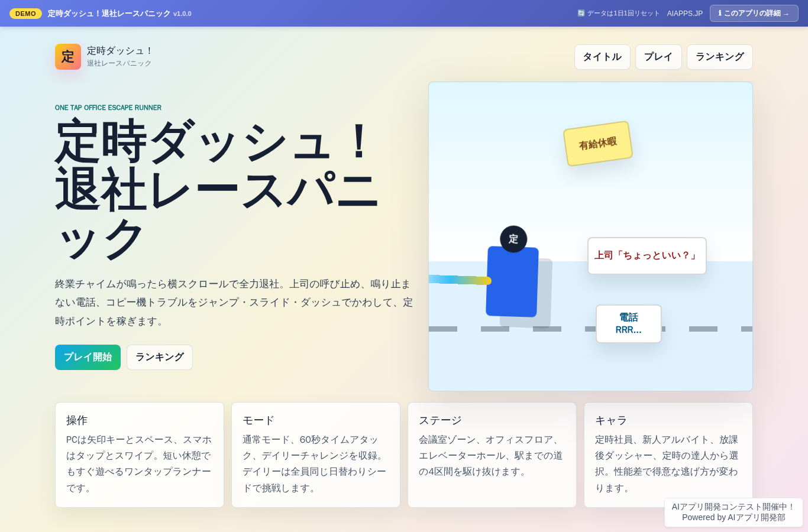Image resolution: width=808 pixels, height=532 pixels.
Task: Click the 操作 info card heading
Action: point(77,420)
